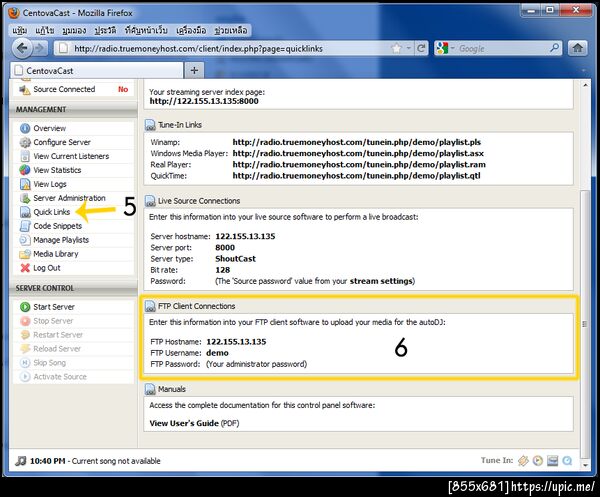Image resolution: width=600 pixels, height=497 pixels.
Task: Click the Server port value 8000
Action: pos(225,248)
